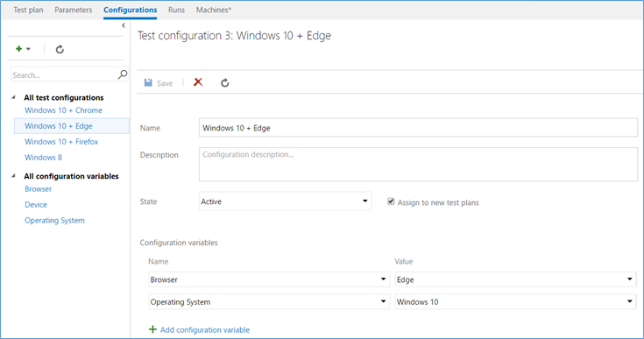This screenshot has width=644, height=339.
Task: Switch to the Test plan tab
Action: pos(28,10)
